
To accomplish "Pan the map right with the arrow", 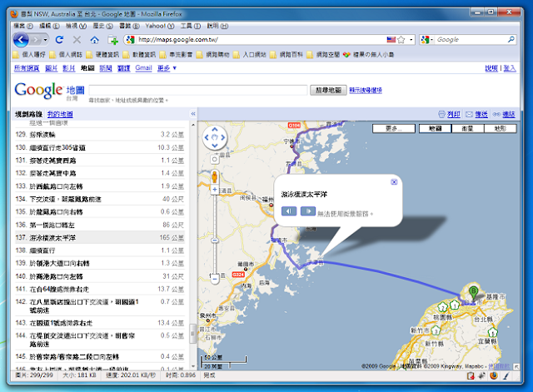I will [x=223, y=137].
